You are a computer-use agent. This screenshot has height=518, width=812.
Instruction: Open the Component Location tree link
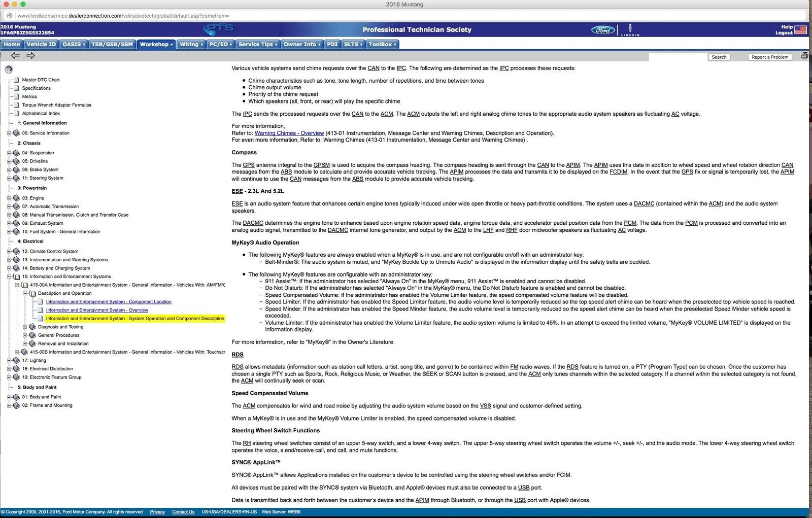pyautogui.click(x=109, y=302)
